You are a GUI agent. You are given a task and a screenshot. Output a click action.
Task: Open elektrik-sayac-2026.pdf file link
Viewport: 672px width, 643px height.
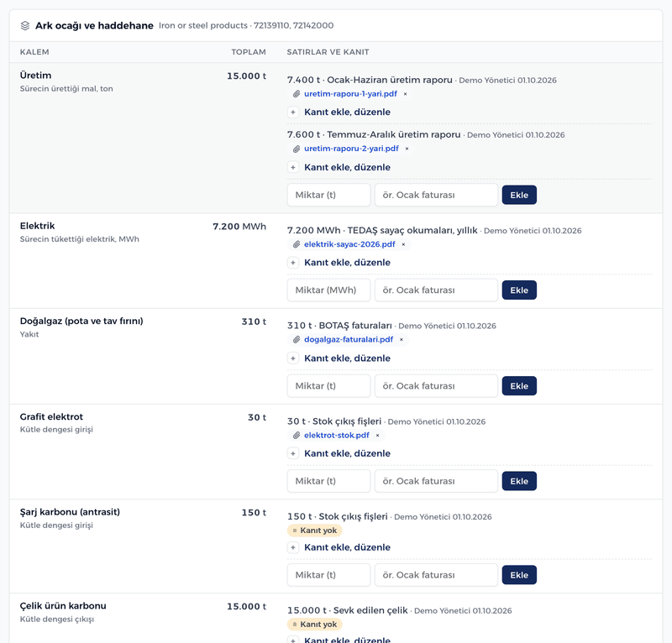349,244
